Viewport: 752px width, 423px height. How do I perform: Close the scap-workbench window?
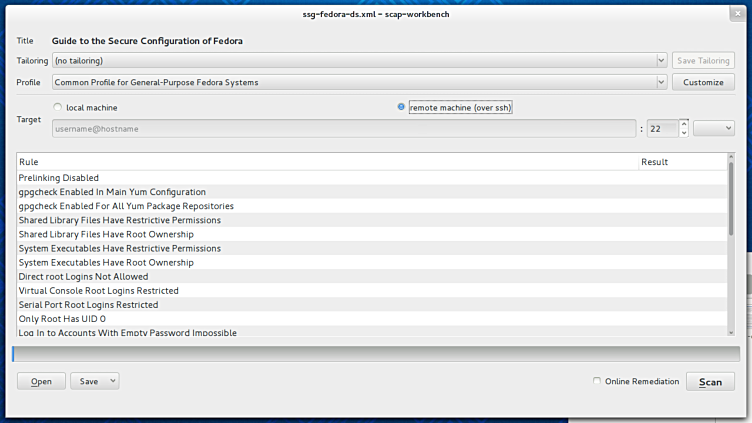[738, 14]
